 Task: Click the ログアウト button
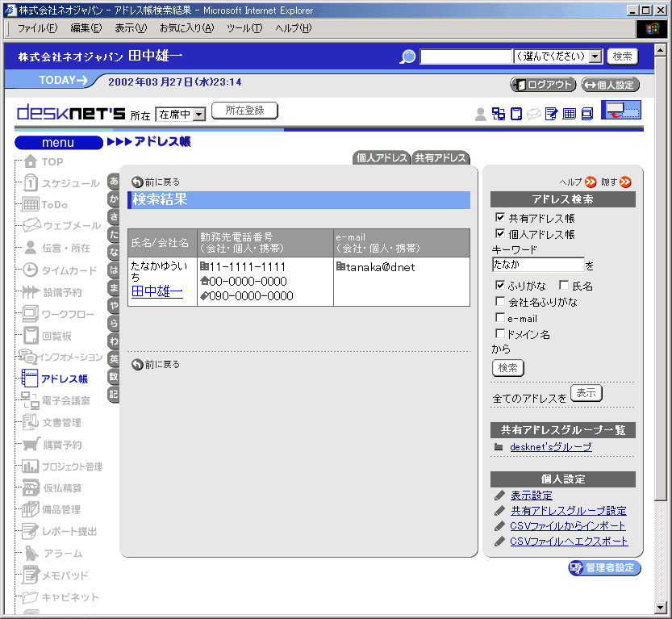543,85
